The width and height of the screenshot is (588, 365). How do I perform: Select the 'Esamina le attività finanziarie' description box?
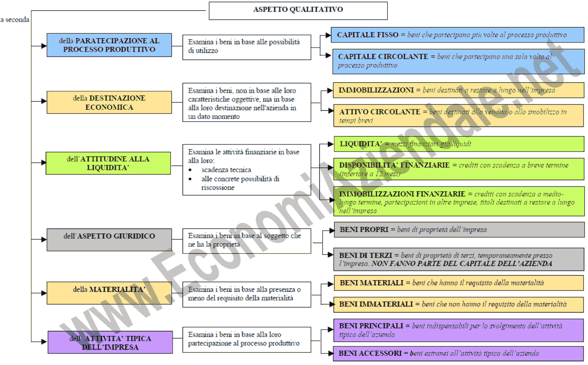(x=247, y=170)
